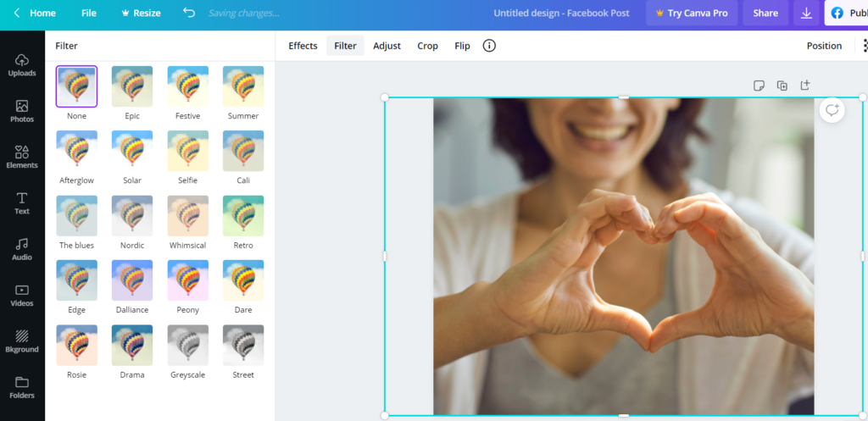
Task: Open the Elements sidebar panel
Action: click(22, 157)
